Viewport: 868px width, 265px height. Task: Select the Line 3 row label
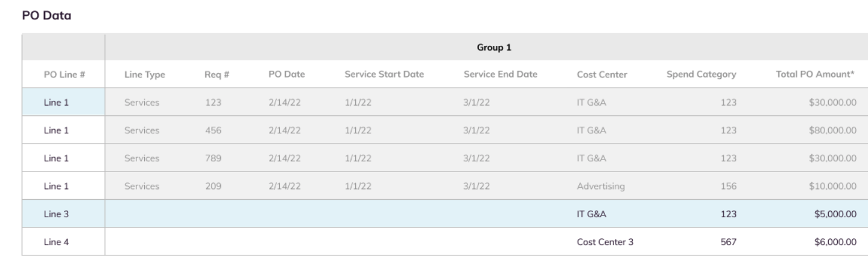click(55, 214)
